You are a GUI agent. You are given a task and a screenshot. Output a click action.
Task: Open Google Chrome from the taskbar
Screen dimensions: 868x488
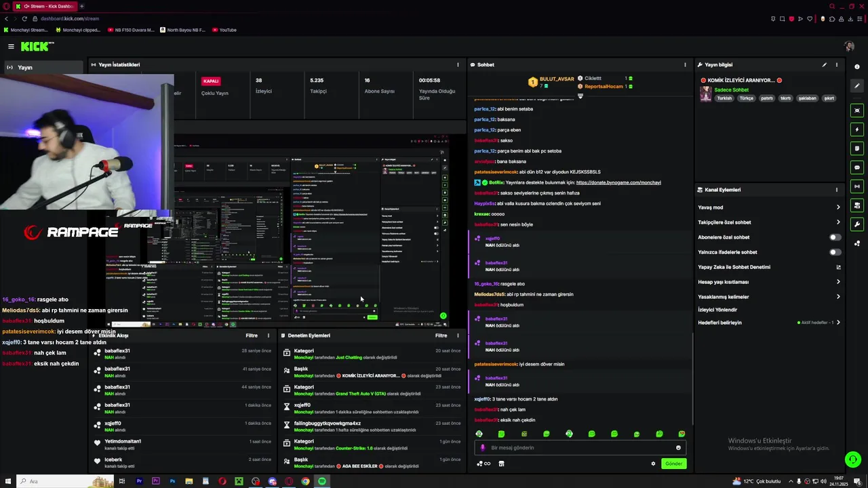coord(305,481)
